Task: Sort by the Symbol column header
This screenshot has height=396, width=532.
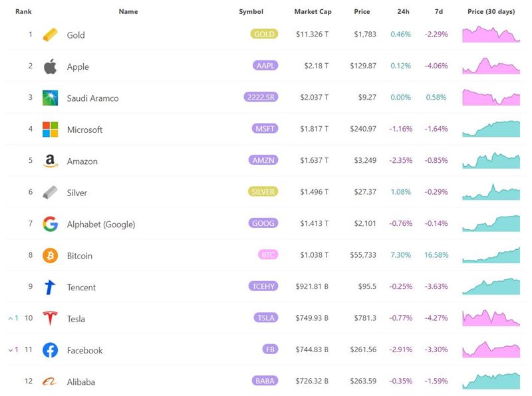Action: (251, 11)
